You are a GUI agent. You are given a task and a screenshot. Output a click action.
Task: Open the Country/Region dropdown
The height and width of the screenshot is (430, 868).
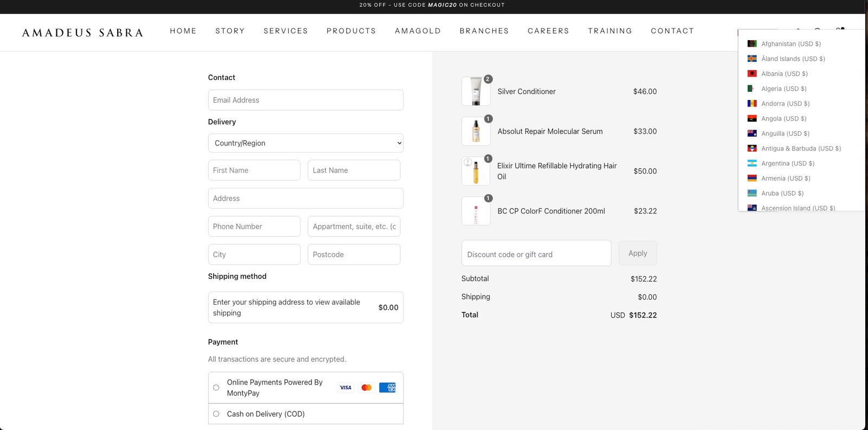tap(305, 143)
